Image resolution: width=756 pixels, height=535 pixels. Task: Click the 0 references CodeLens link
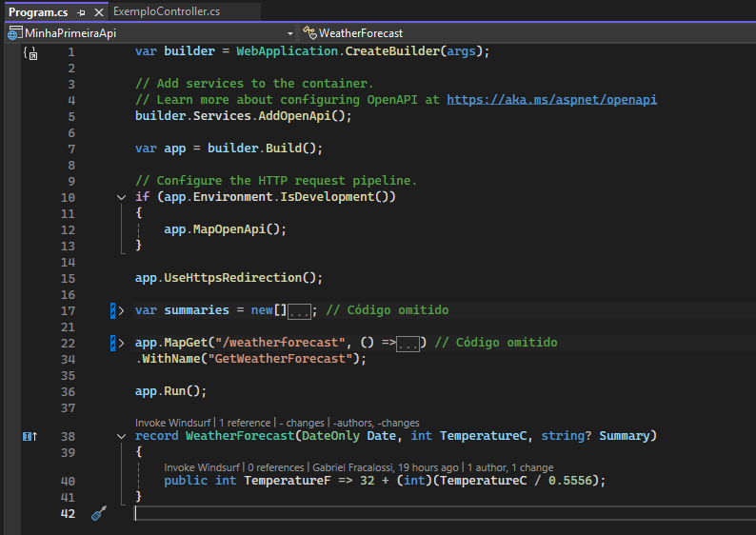pos(276,467)
